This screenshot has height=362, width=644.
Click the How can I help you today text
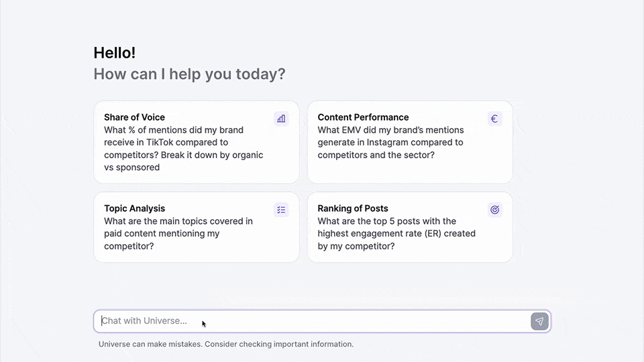[189, 74]
